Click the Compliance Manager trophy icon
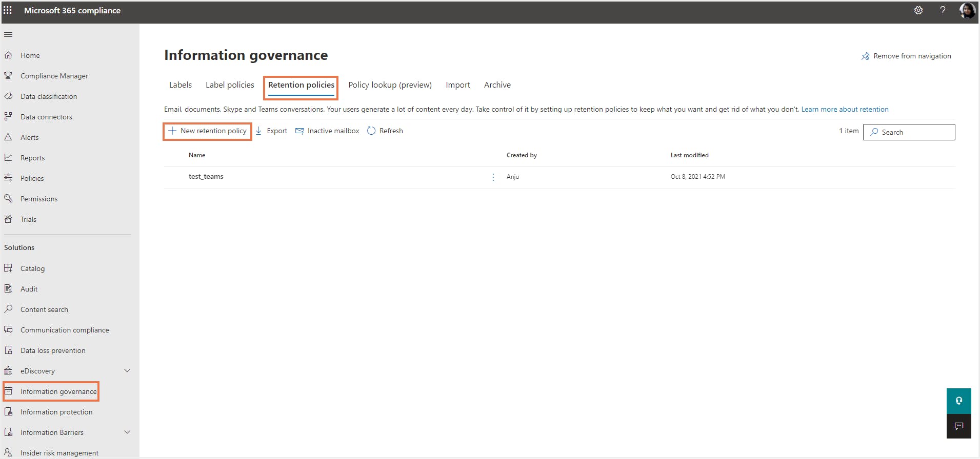This screenshot has height=459, width=980. pyautogui.click(x=8, y=76)
